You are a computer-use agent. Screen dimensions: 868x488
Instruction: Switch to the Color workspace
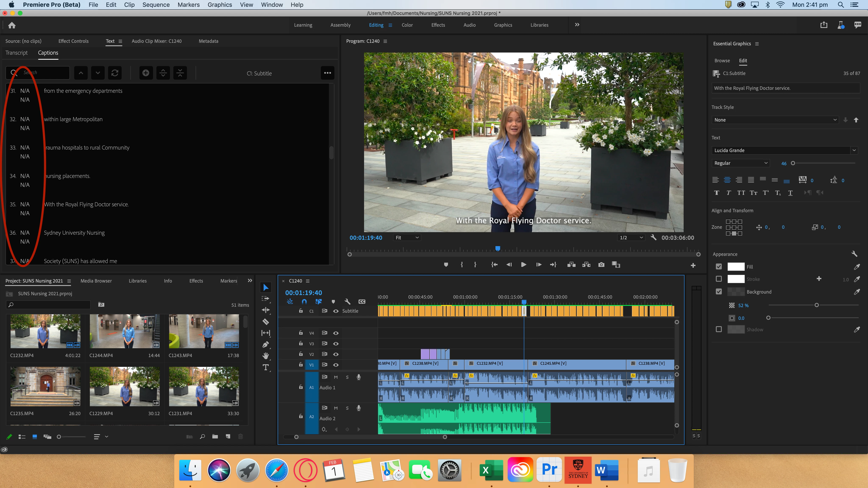[x=407, y=25]
